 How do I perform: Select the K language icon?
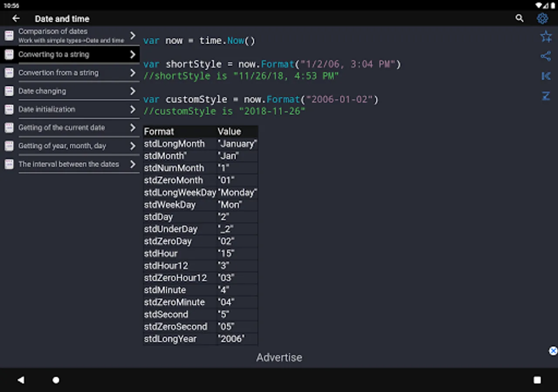[x=546, y=76]
